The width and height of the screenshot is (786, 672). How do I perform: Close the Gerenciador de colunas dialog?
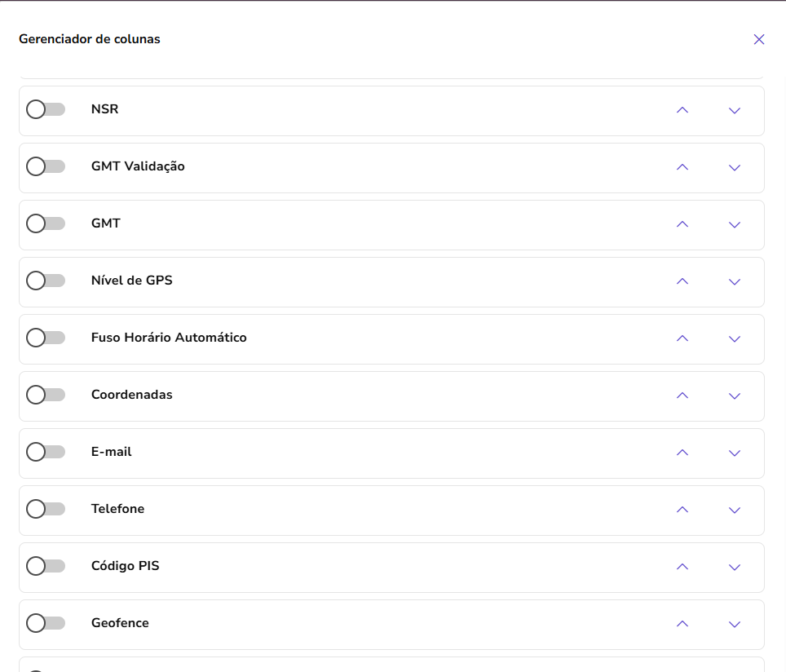coord(759,39)
